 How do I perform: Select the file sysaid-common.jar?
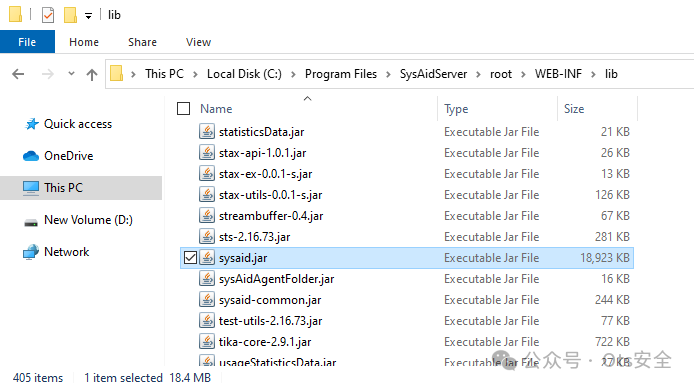pos(270,300)
